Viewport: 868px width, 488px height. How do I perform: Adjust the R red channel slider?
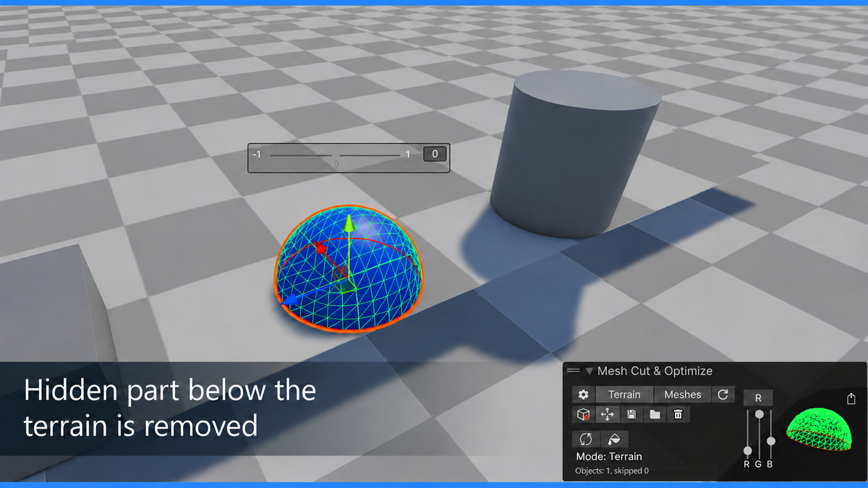coord(747,434)
